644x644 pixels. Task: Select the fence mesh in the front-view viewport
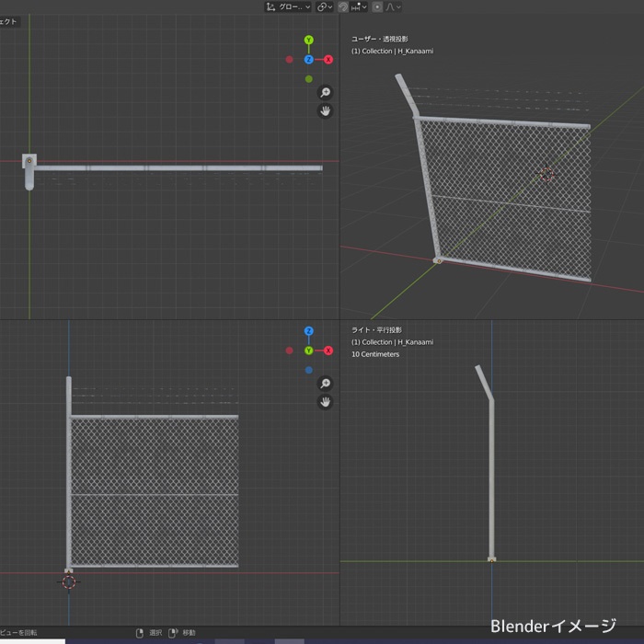pos(155,492)
